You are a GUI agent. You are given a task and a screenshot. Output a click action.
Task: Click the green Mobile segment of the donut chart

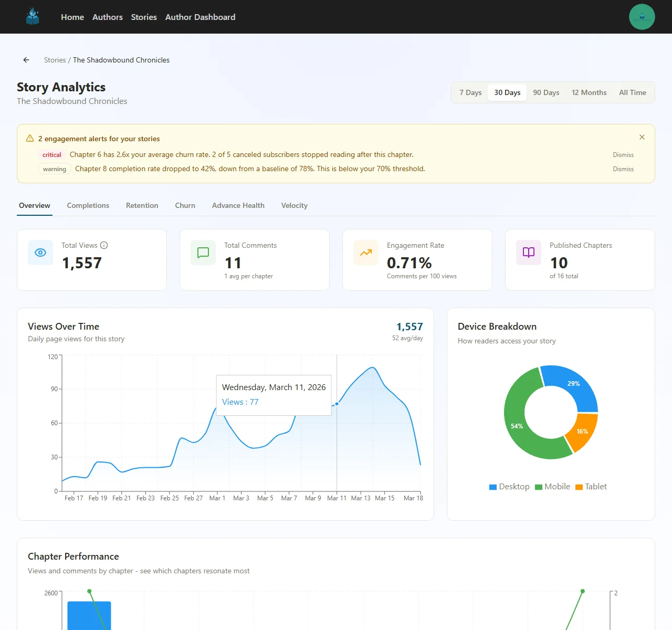tap(517, 426)
